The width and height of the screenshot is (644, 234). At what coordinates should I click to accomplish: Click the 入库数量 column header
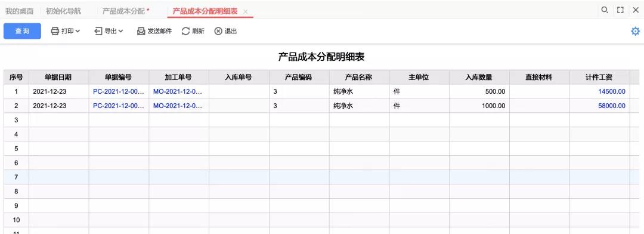click(x=479, y=77)
